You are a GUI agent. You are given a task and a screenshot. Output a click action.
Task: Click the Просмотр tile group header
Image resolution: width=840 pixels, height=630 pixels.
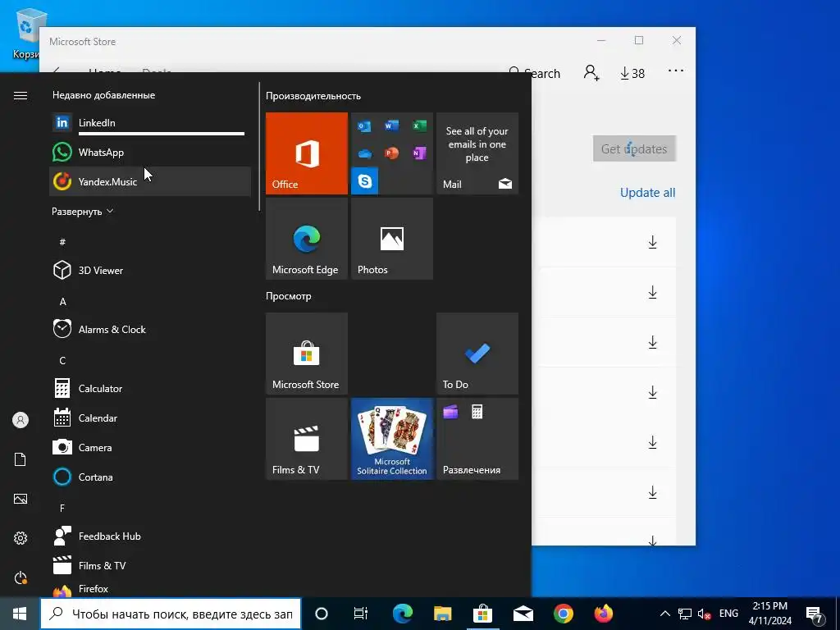(x=289, y=295)
